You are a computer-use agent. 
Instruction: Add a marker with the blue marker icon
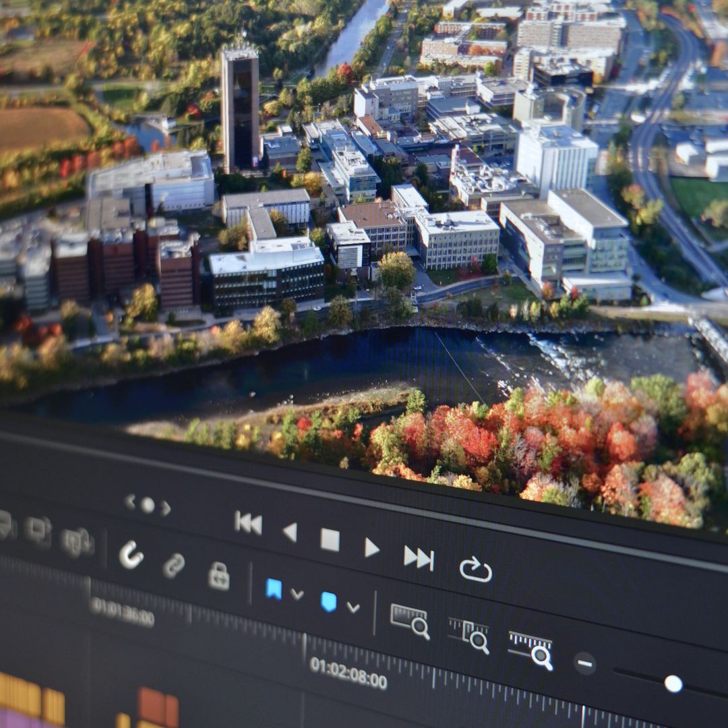coord(328,601)
